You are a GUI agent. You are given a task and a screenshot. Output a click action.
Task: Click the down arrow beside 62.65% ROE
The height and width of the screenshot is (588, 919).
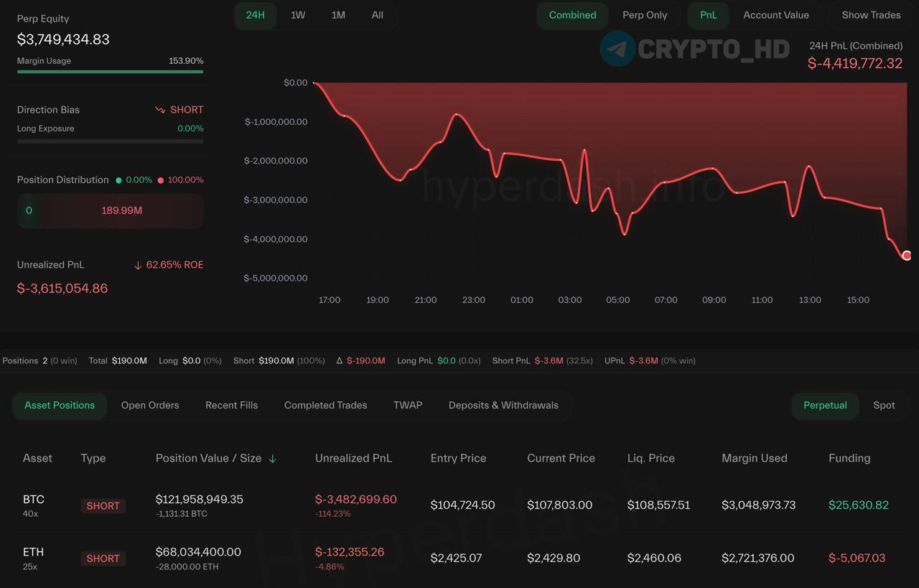pos(138,265)
